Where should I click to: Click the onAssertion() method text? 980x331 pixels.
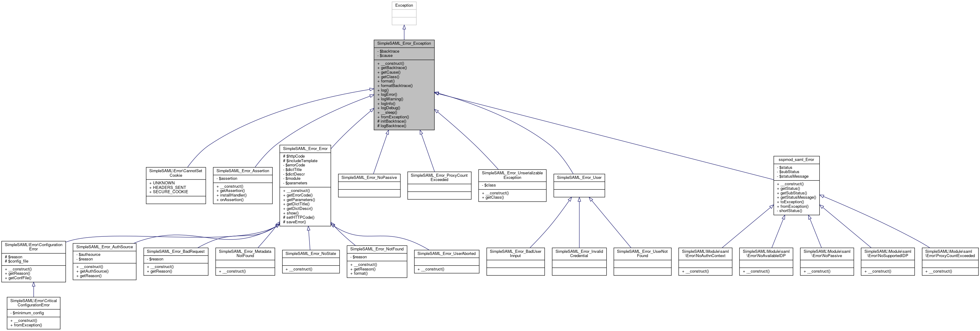pos(230,200)
